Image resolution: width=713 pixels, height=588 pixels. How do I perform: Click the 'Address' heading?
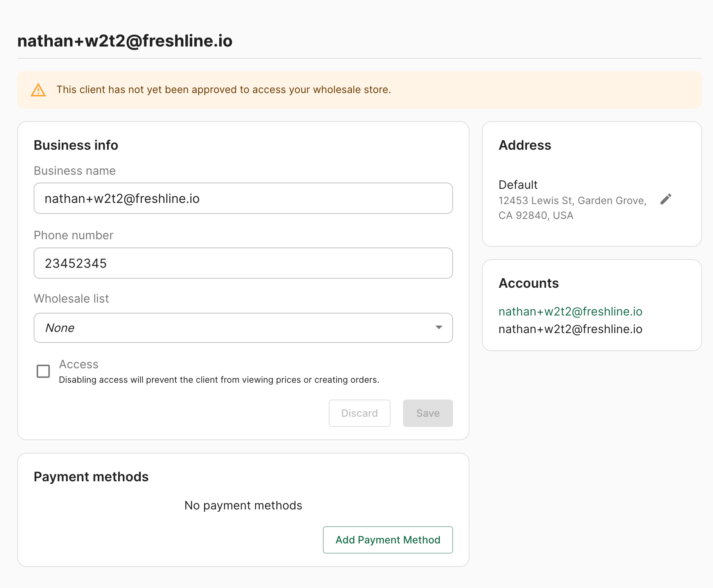pos(525,145)
